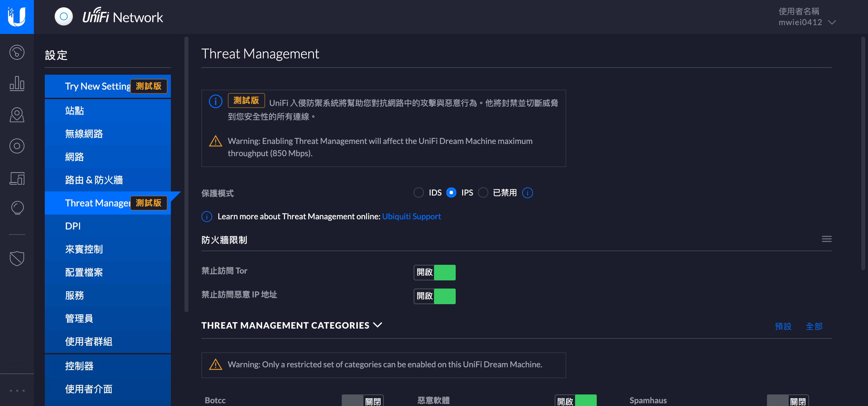This screenshot has height=406, width=868.
Task: Select the IPS protection mode radio button
Action: click(x=451, y=192)
